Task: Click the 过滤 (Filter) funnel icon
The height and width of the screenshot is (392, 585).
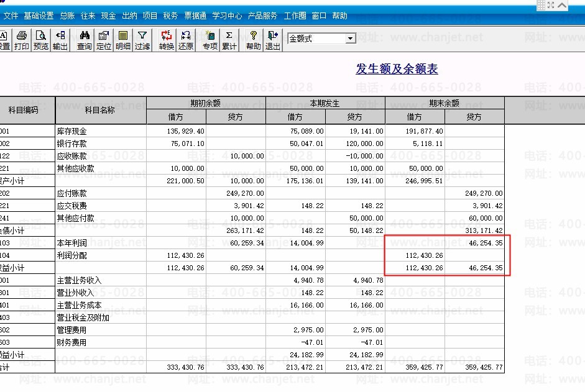Action: [142, 40]
